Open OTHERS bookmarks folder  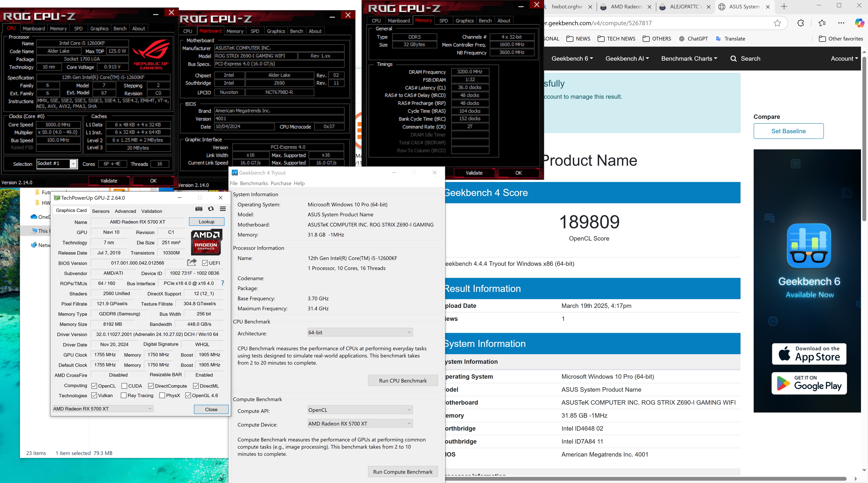[657, 39]
